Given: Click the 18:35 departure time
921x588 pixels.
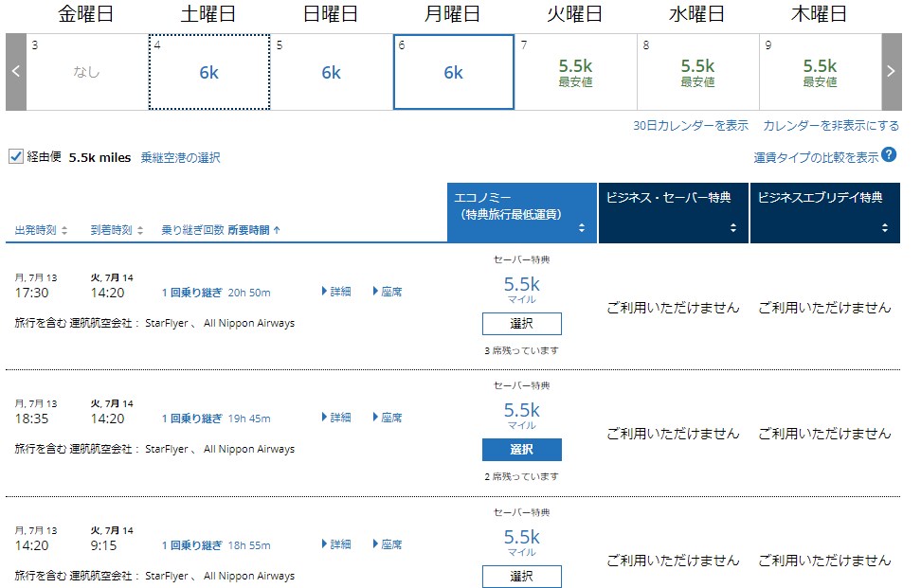Looking at the screenshot, I should point(31,419).
